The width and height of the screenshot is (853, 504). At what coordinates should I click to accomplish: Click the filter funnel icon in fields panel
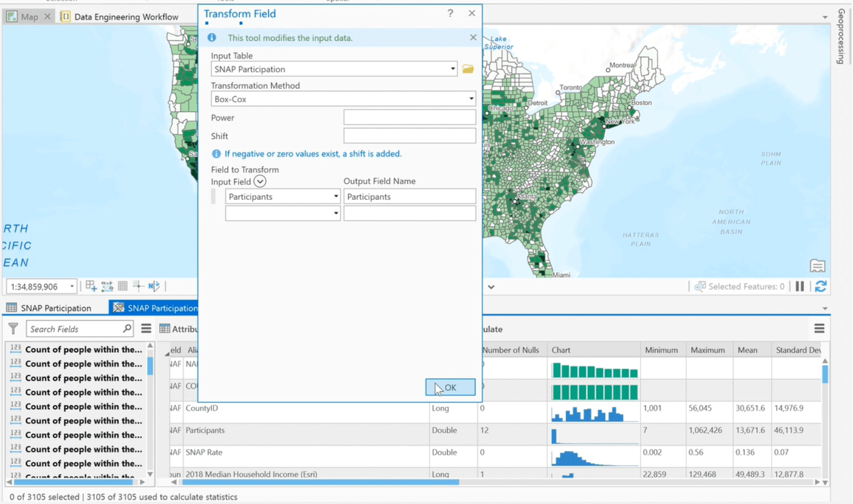[13, 328]
